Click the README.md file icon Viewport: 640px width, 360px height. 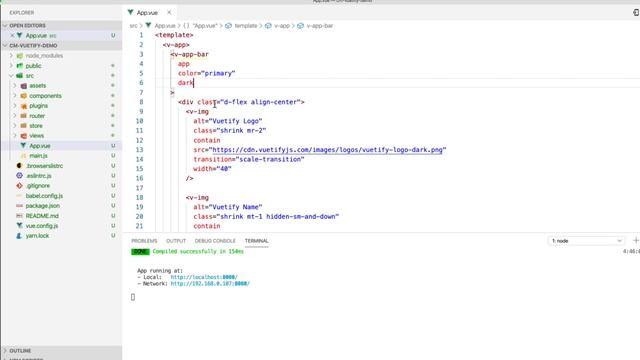pos(19,216)
